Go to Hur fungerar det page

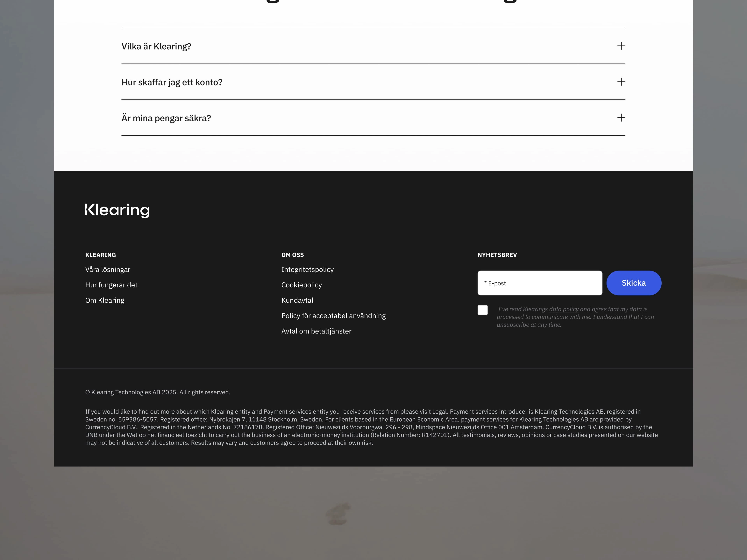(111, 285)
